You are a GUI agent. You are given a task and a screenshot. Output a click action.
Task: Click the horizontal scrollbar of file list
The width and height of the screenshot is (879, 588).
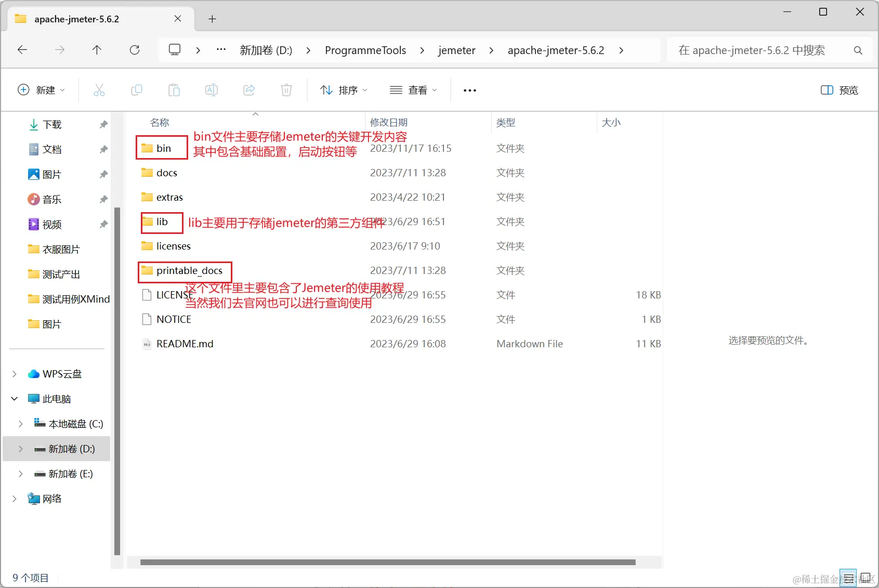click(x=388, y=562)
